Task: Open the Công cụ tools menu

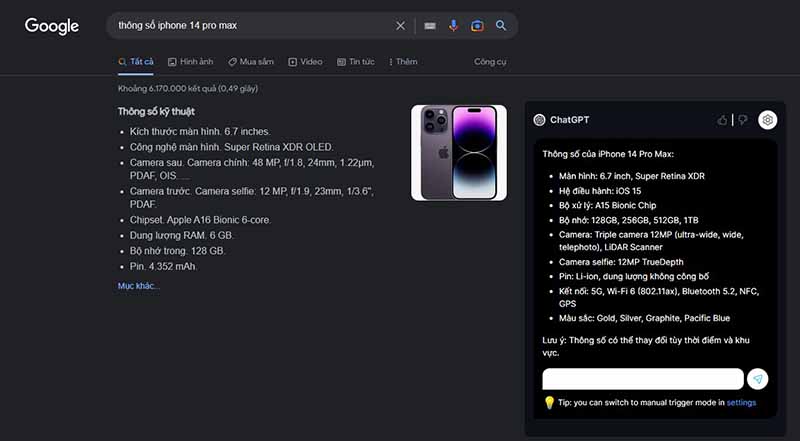Action: click(x=490, y=62)
